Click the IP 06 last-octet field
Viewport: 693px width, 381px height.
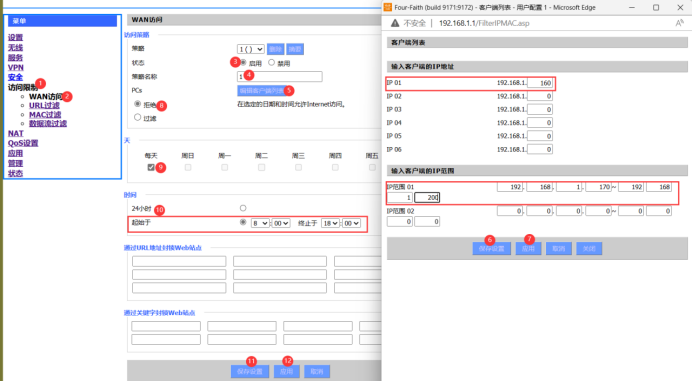540,149
